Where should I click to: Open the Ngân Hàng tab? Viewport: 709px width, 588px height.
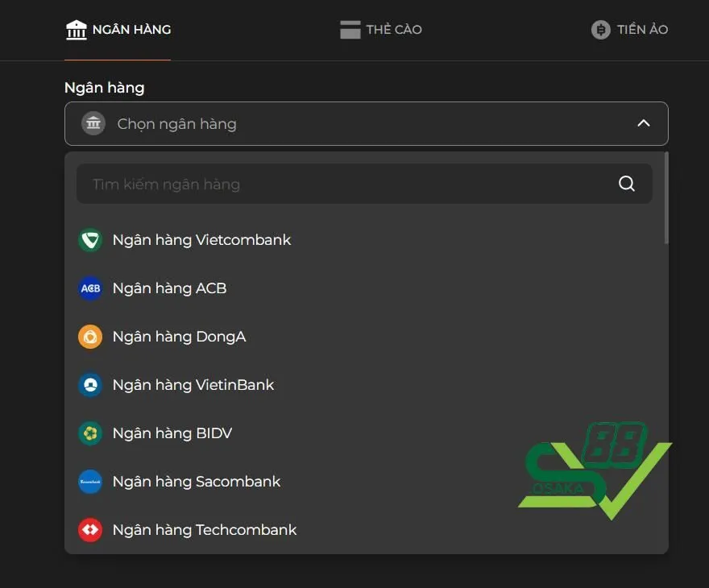[118, 30]
